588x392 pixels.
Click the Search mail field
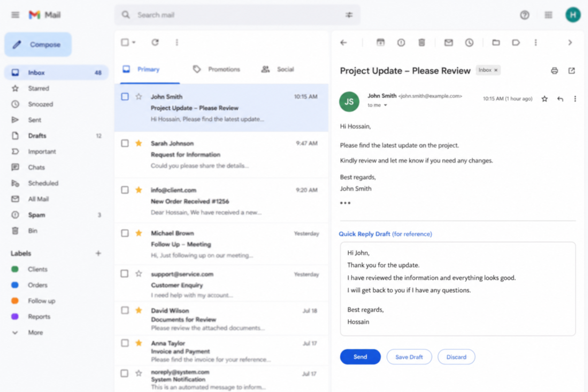237,15
